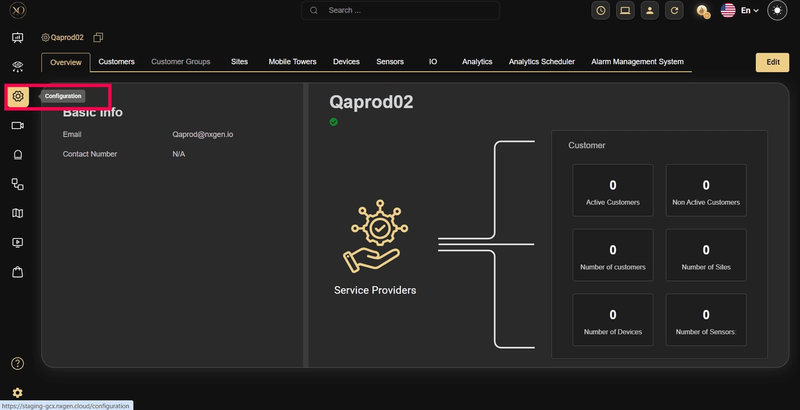The image size is (800, 410).
Task: Open the workflow nodes sidebar icon
Action: [17, 184]
